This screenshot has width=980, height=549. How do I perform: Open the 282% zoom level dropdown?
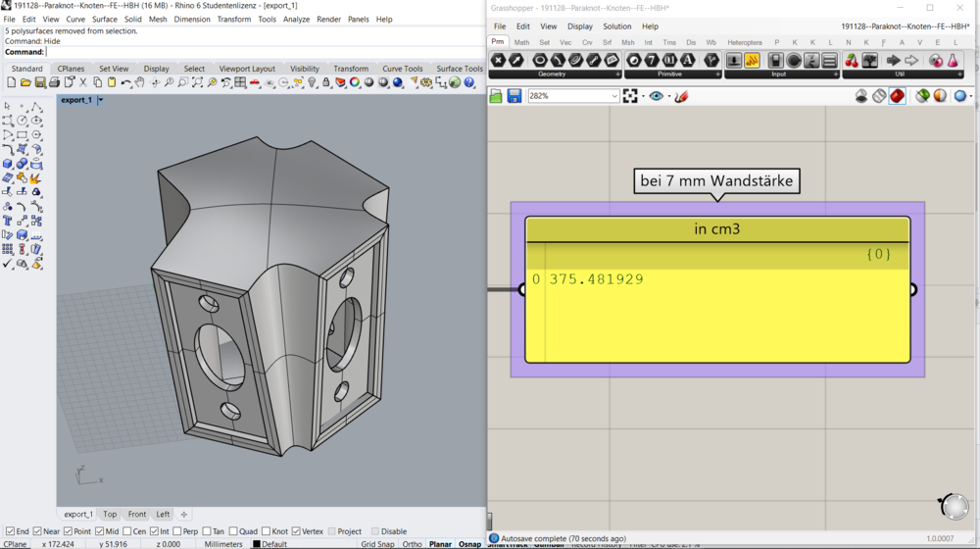614,96
